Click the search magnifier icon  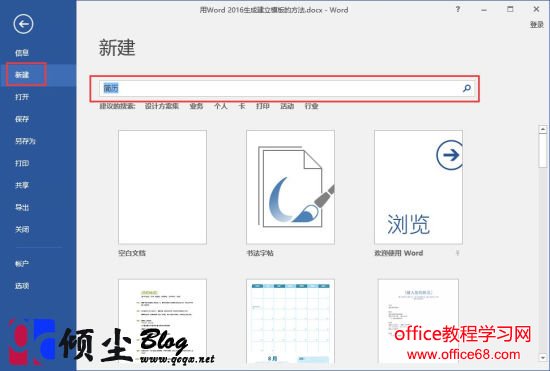[467, 88]
